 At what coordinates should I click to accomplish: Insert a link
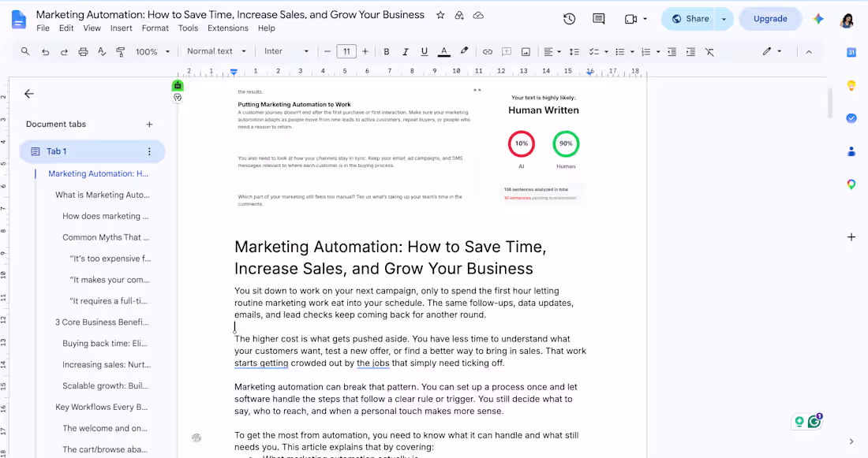click(x=487, y=51)
